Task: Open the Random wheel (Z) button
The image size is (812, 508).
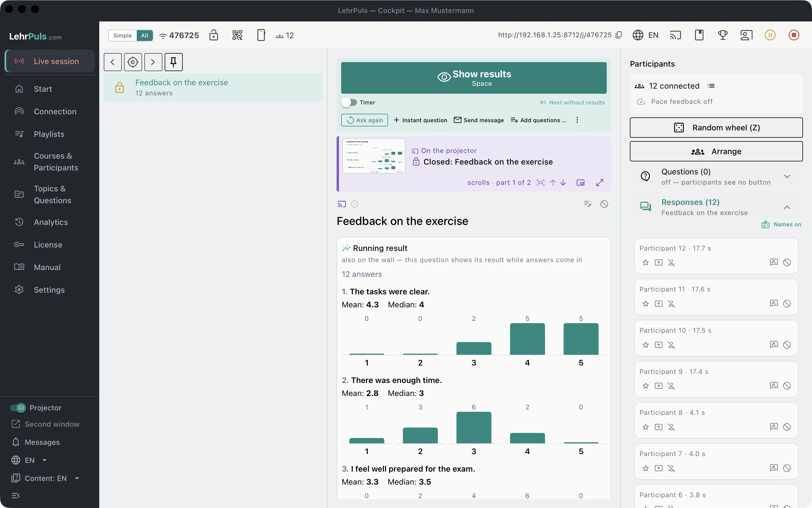Action: click(x=716, y=128)
